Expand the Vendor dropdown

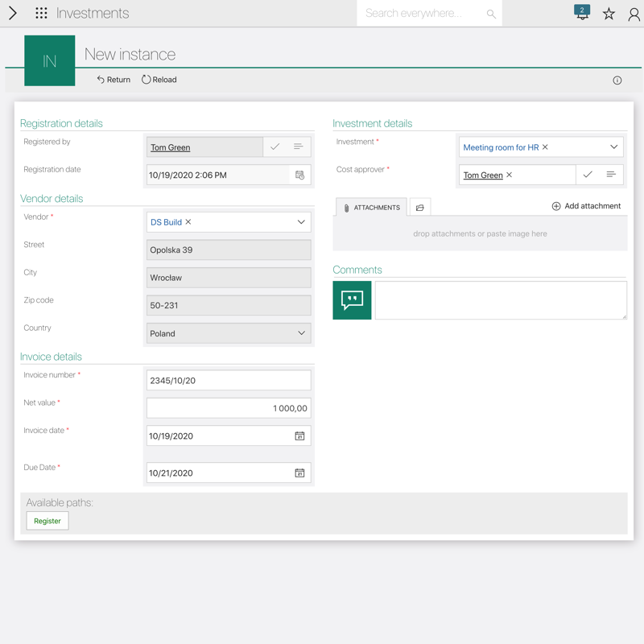(x=301, y=222)
